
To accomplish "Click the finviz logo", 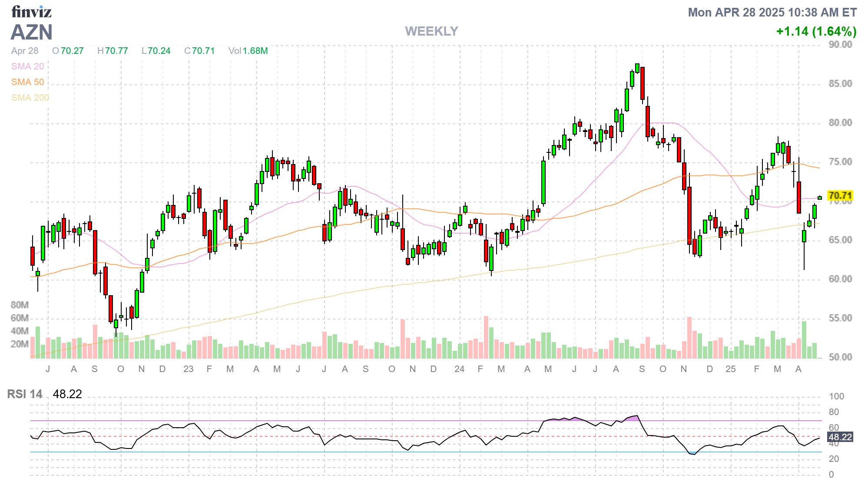I will [x=31, y=12].
